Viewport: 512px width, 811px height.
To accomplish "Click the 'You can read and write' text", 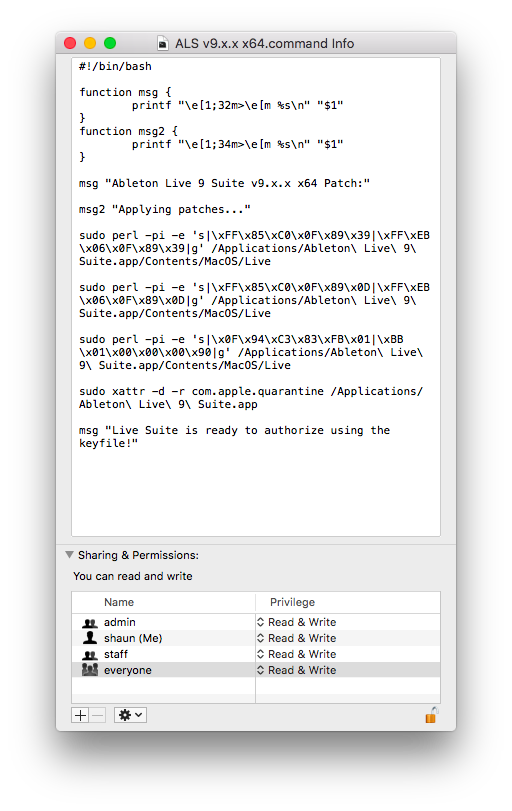I will point(133,576).
